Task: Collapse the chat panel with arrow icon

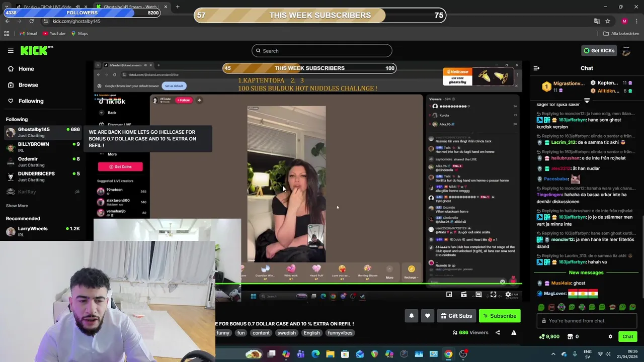Action: tap(536, 68)
